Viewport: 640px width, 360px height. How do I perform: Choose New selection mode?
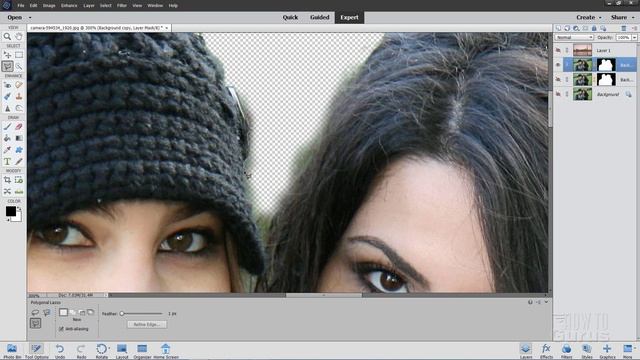pos(63,312)
